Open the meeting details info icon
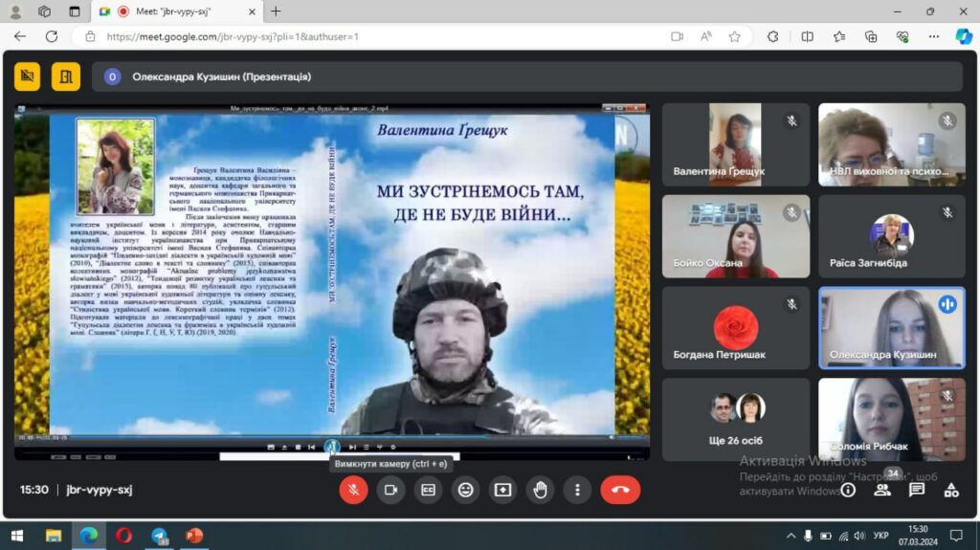The image size is (980, 550). click(x=848, y=490)
